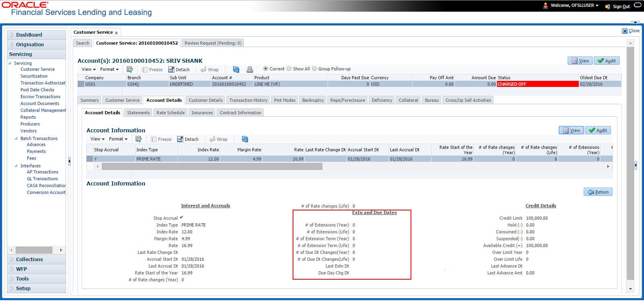This screenshot has width=644, height=301.
Task: Click the main vertical scrollbar on the right
Action: pos(630,163)
